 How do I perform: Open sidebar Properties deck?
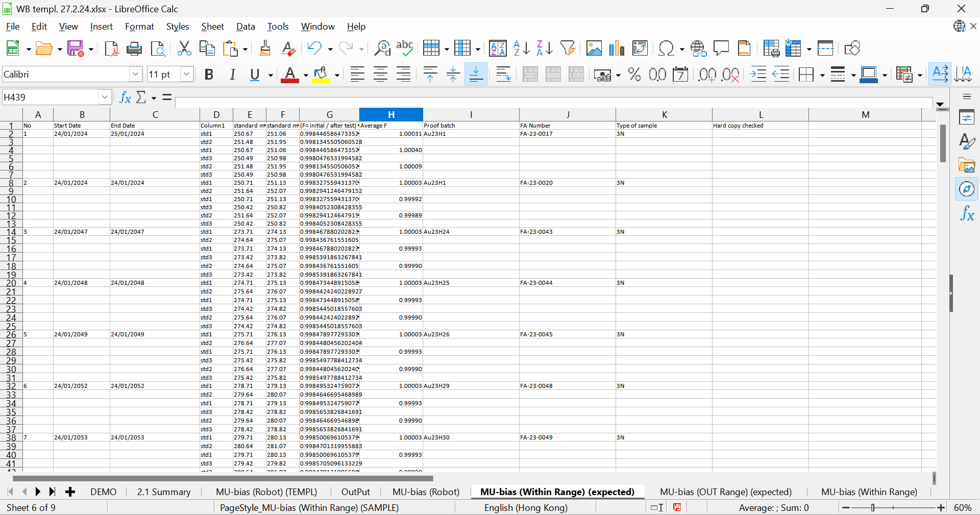click(967, 118)
